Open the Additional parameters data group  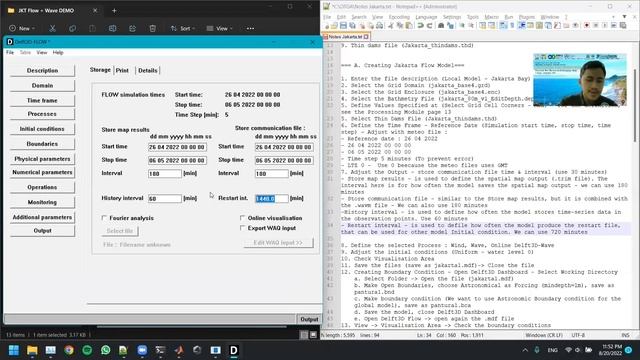42,217
